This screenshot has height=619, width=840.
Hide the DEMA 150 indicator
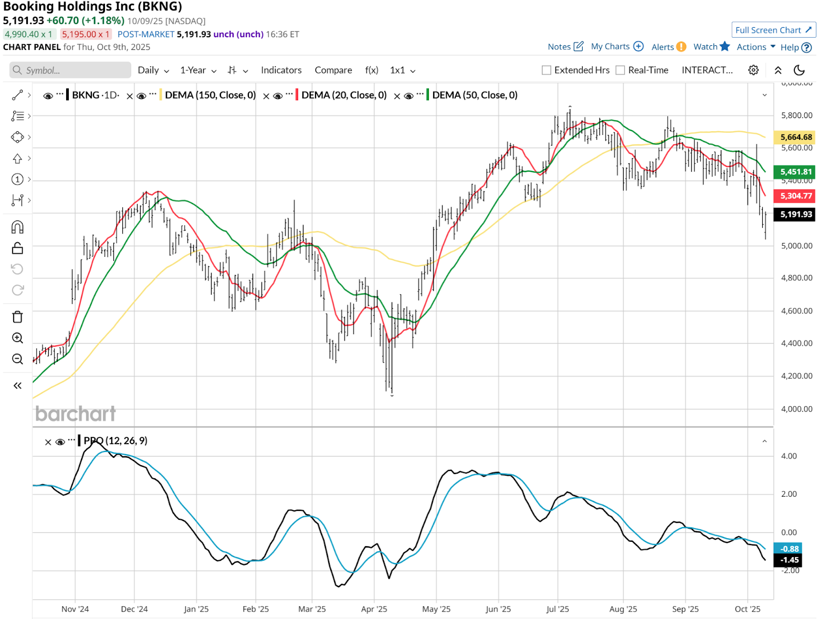tap(141, 96)
